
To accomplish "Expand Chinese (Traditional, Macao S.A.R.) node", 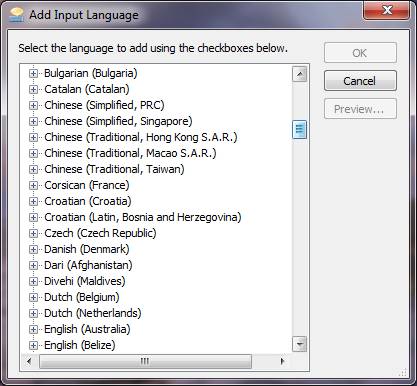I will click(33, 153).
